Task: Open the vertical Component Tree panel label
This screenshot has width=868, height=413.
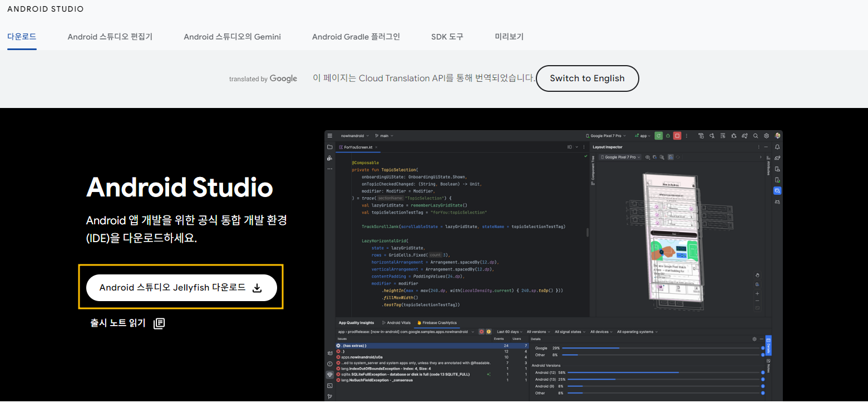Action: tap(593, 171)
